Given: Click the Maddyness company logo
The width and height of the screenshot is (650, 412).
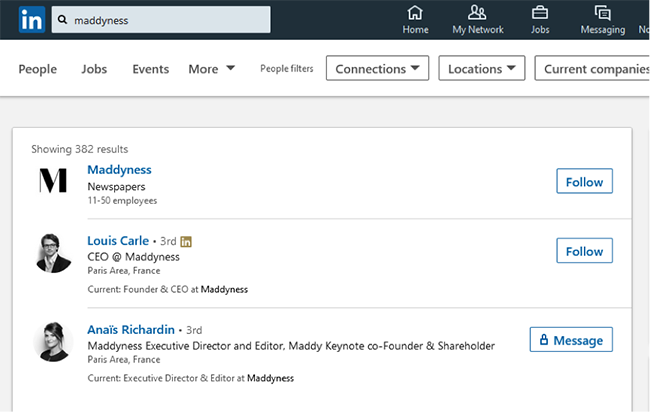Looking at the screenshot, I should click(53, 181).
